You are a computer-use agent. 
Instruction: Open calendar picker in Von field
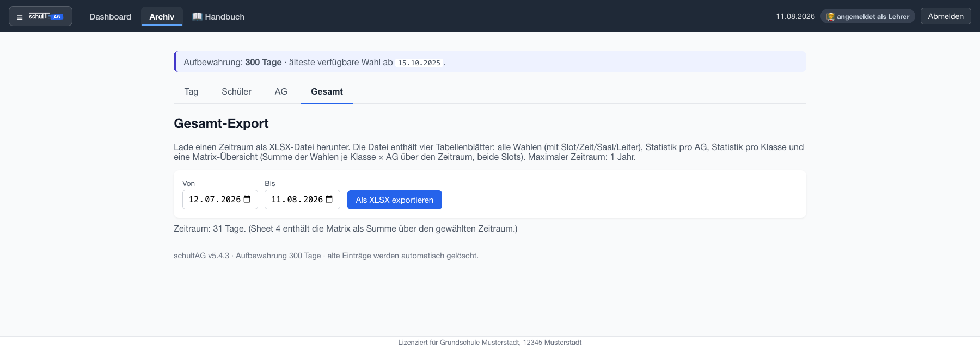(x=247, y=200)
